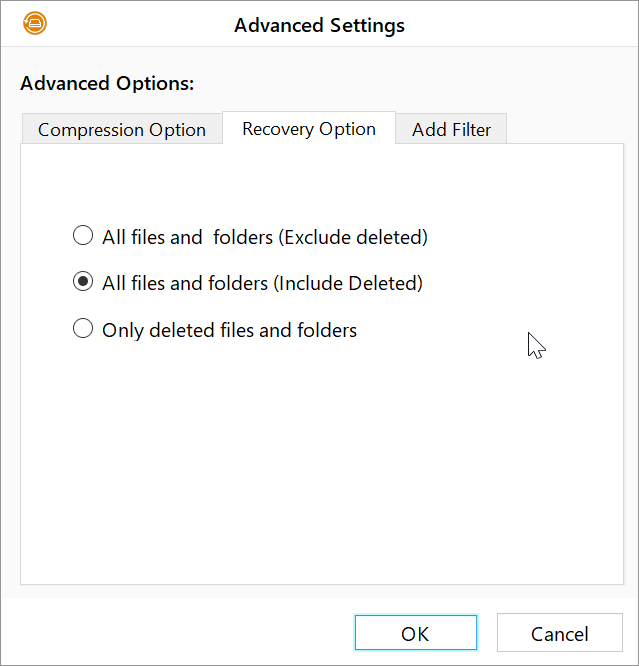
Task: Click the Only deleted files and folders label
Action: point(229,330)
